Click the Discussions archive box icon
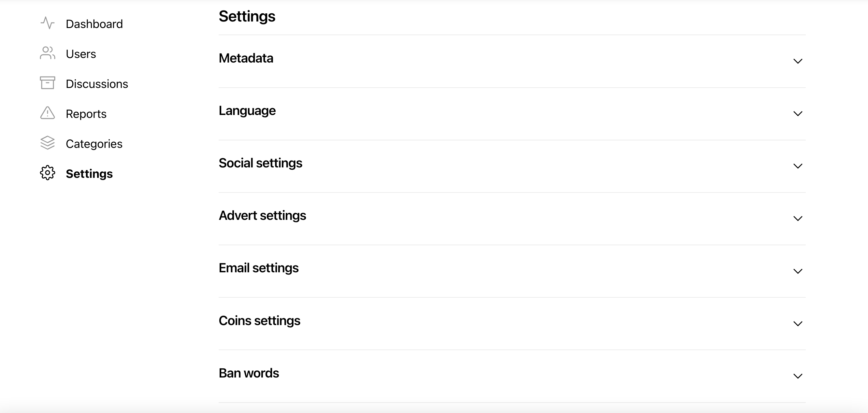 pyautogui.click(x=48, y=83)
